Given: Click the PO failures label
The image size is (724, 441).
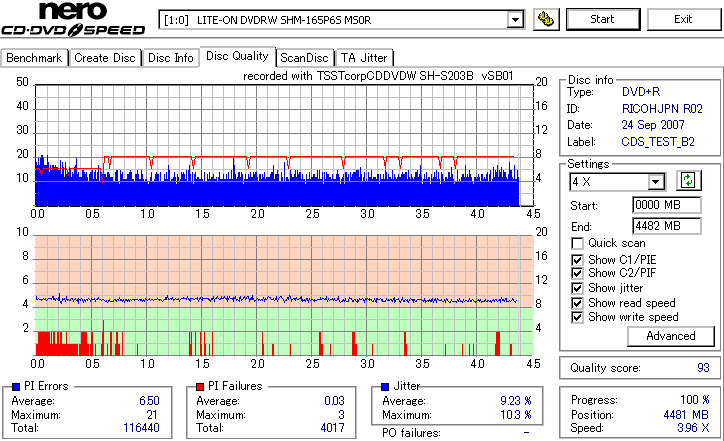Looking at the screenshot, I should (x=411, y=433).
